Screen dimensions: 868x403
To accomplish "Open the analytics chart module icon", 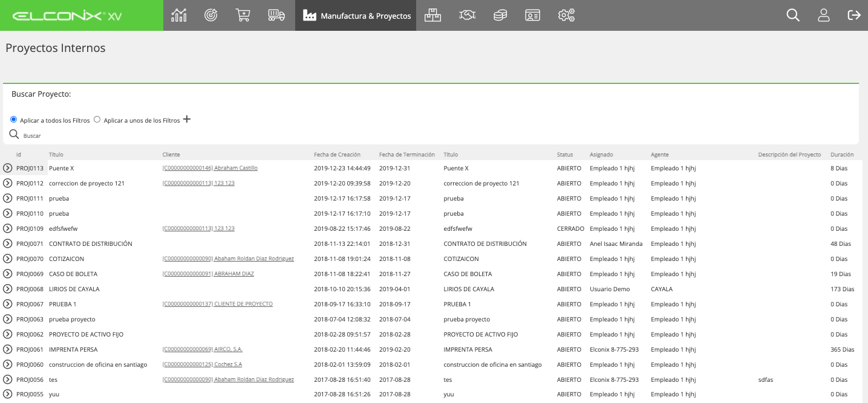I will click(179, 15).
